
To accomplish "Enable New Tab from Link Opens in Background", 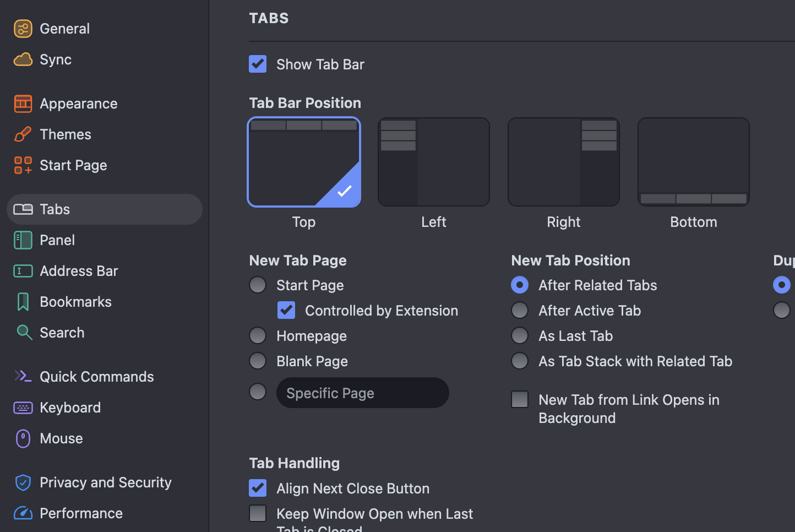I will (520, 399).
